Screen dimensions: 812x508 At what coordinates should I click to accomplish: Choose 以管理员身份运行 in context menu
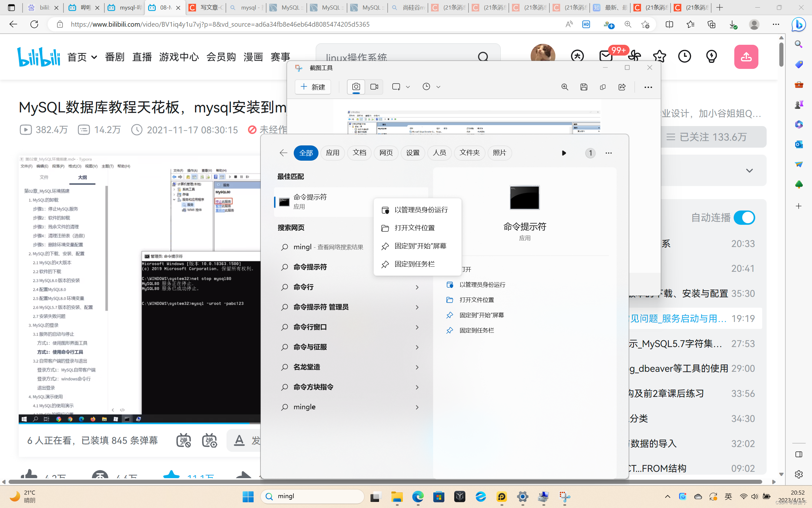coord(417,210)
